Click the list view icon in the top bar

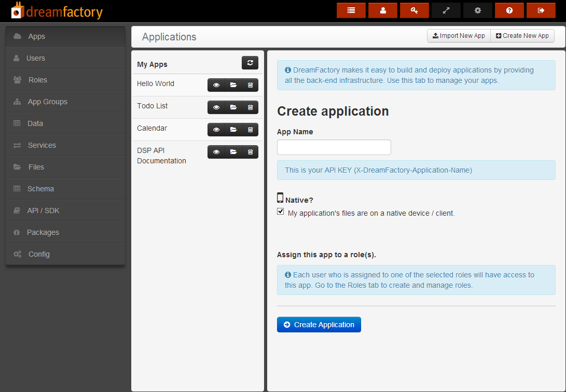coord(351,10)
